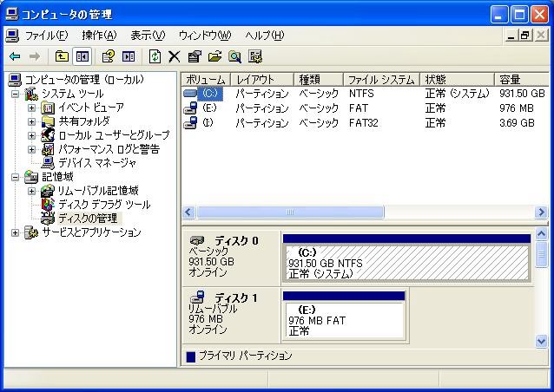This screenshot has height=392, width=554.
Task: Select コンピュータの管理 (ローカル) root node
Action: (x=84, y=80)
